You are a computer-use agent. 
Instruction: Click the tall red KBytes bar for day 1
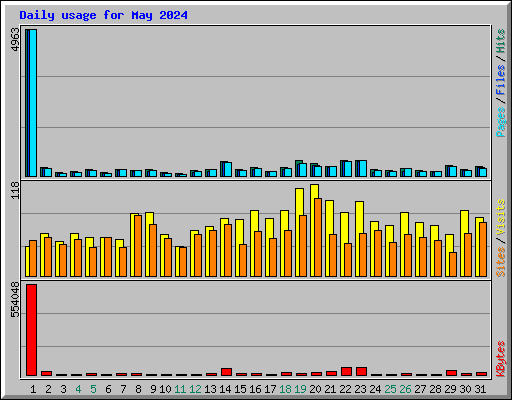coord(31,330)
